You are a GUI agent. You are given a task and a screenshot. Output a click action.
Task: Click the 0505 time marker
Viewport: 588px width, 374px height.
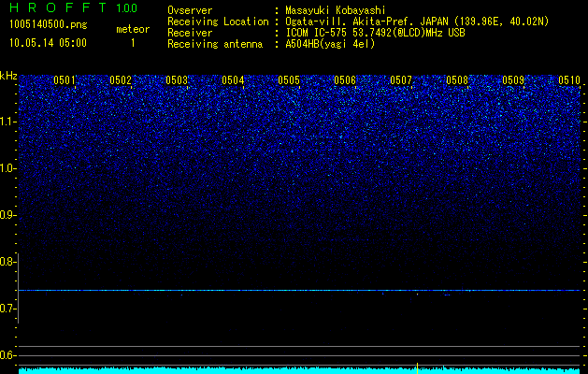point(289,80)
